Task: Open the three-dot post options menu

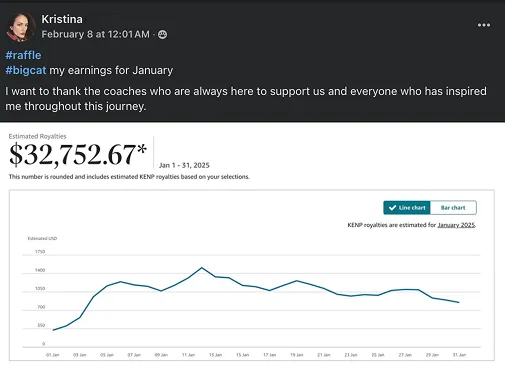Action: pos(484,25)
